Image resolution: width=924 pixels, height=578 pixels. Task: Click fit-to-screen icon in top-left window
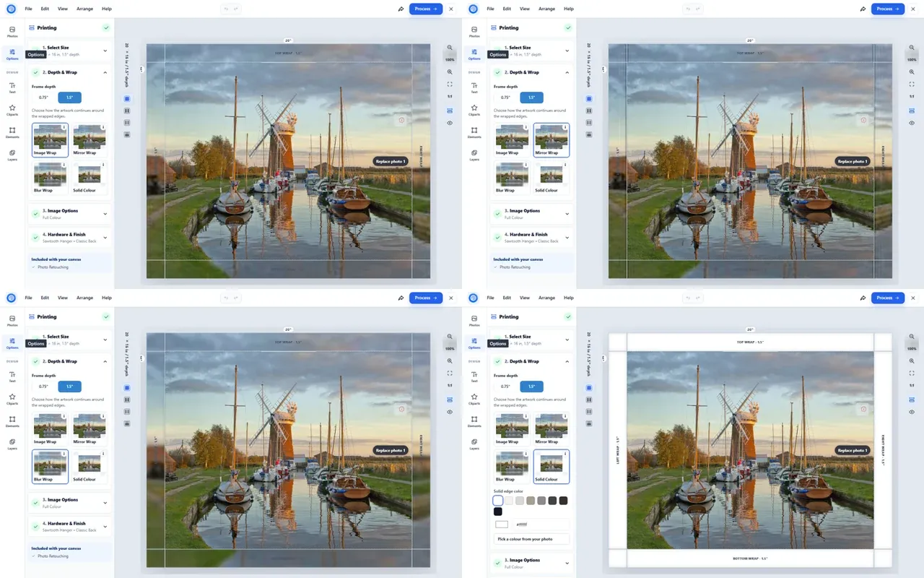450,84
